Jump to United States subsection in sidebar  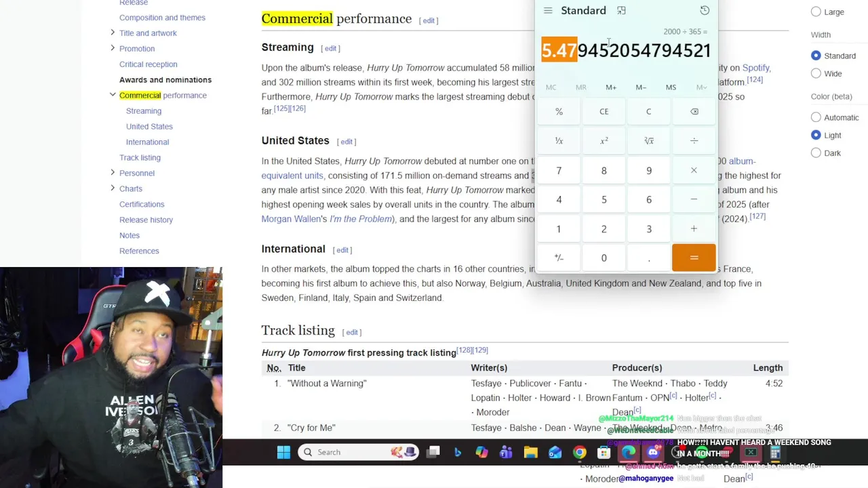[x=149, y=126]
